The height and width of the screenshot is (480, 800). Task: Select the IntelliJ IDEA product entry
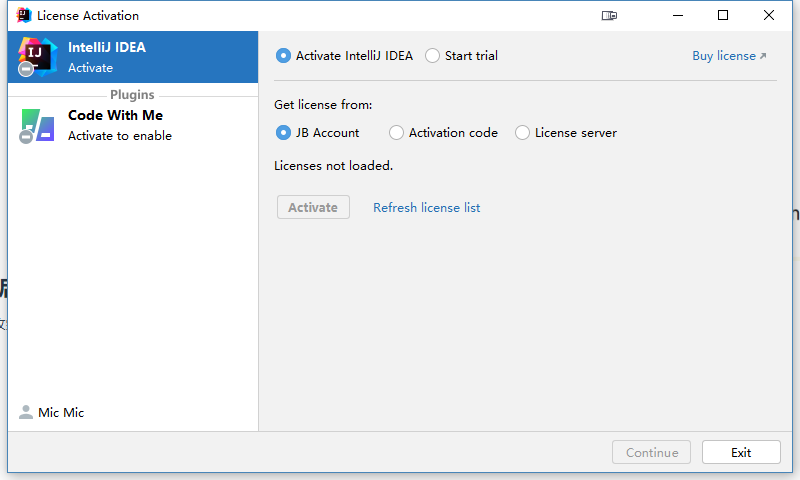tap(133, 57)
